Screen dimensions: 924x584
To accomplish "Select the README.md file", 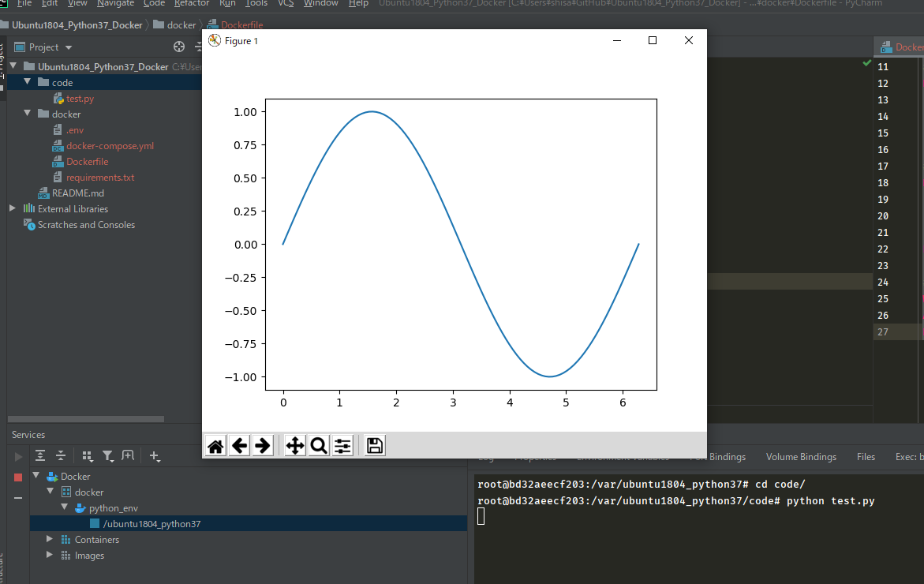I will click(77, 193).
